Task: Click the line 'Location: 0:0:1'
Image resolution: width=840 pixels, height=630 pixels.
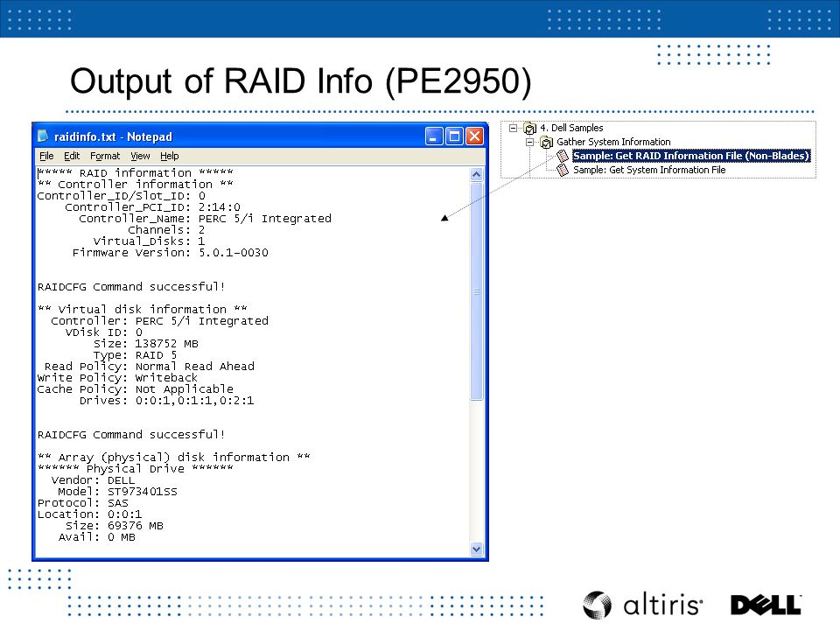Action: 89,514
